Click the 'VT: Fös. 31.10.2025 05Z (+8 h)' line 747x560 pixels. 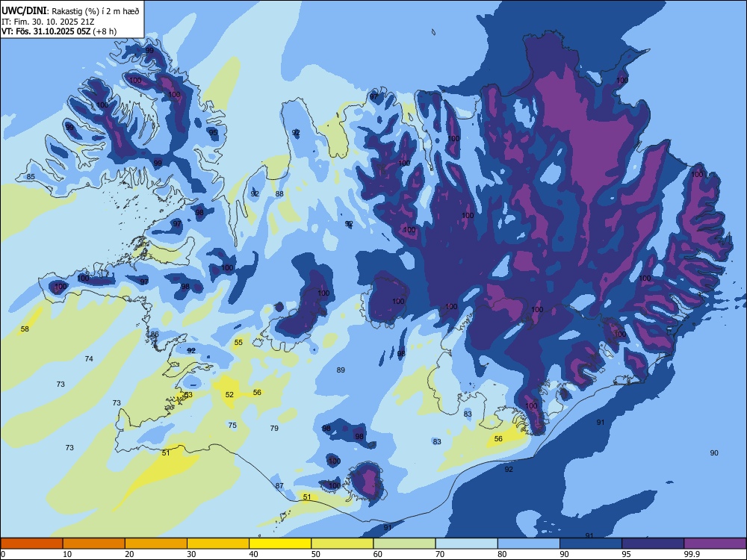tap(59, 31)
